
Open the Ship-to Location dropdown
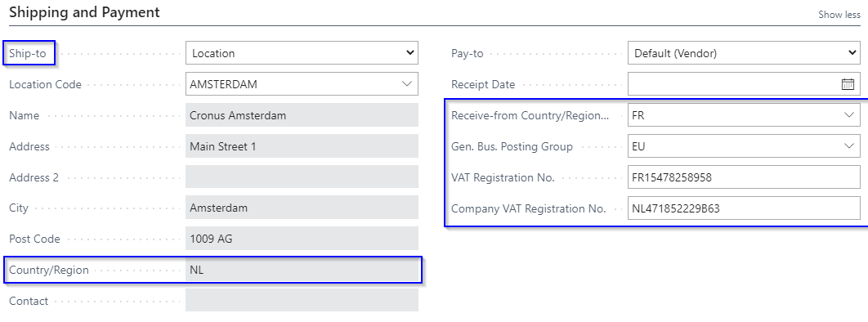pos(302,53)
